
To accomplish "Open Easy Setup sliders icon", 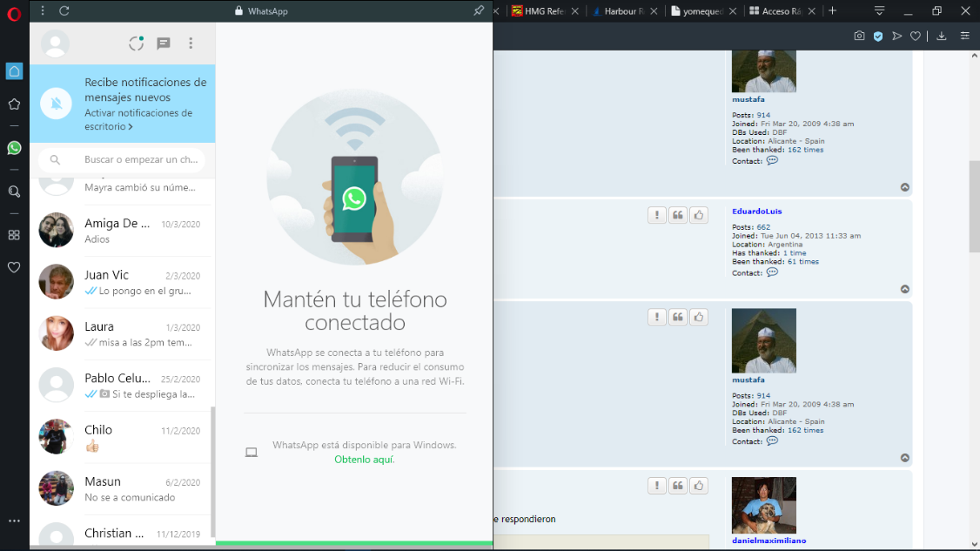I will (x=965, y=37).
